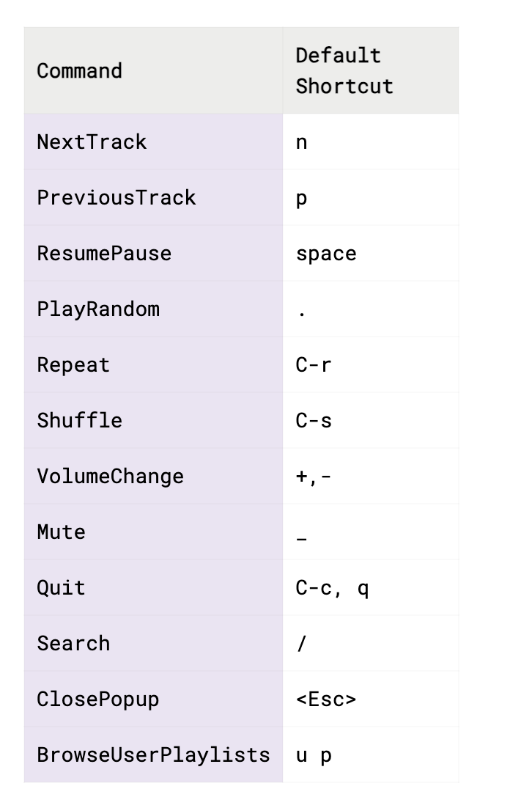This screenshot has width=532, height=808.
Task: Click the Command column header
Action: pos(153,70)
